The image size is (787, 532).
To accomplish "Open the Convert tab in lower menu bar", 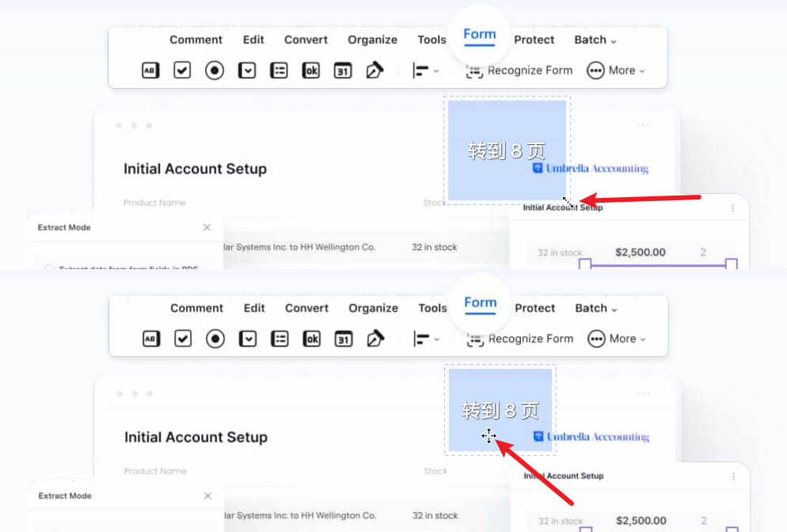I will 306,308.
